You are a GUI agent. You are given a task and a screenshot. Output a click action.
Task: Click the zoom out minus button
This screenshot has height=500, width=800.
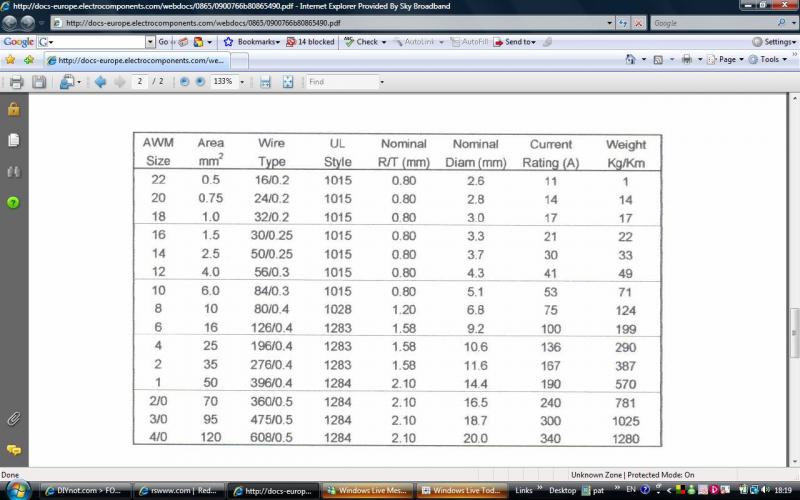(x=184, y=81)
